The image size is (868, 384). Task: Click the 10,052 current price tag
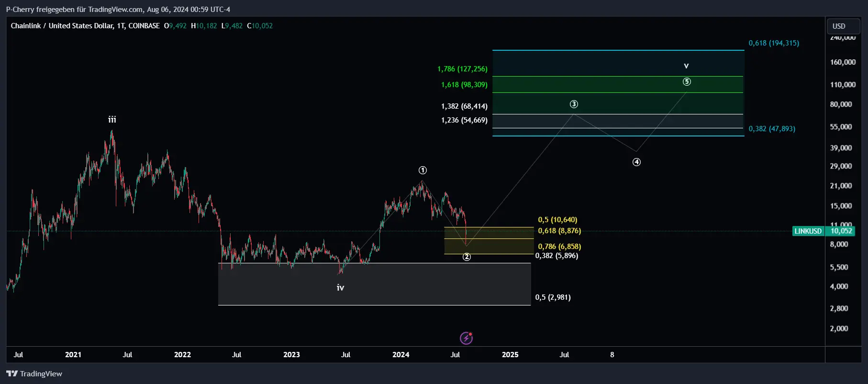(x=841, y=231)
